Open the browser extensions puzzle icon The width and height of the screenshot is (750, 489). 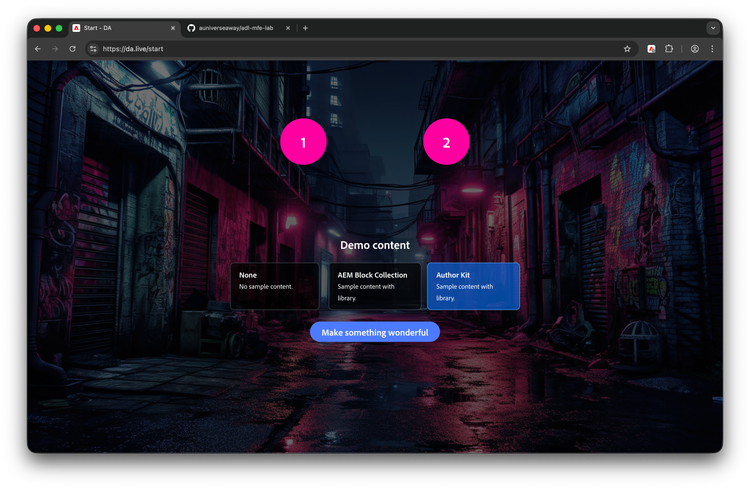point(670,48)
